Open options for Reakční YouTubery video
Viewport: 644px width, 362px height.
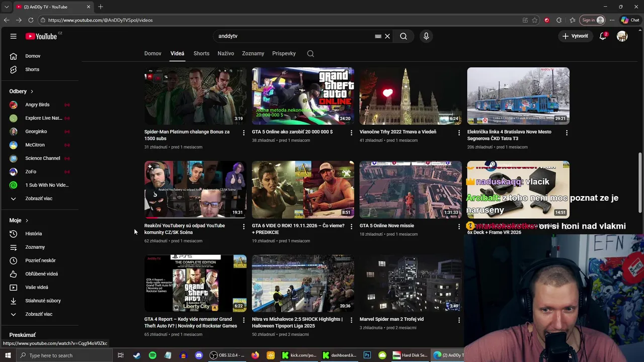(x=244, y=227)
